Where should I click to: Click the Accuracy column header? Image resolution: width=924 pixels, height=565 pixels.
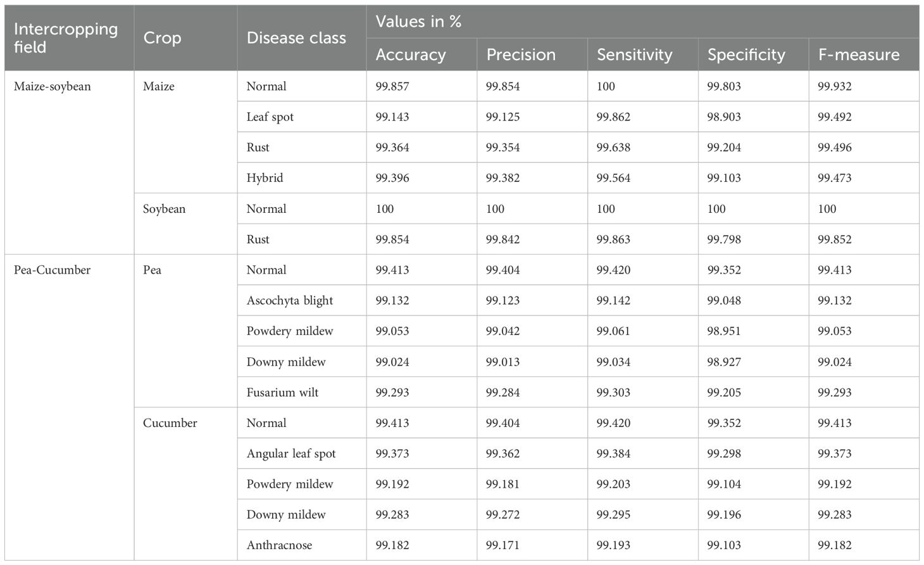(411, 55)
